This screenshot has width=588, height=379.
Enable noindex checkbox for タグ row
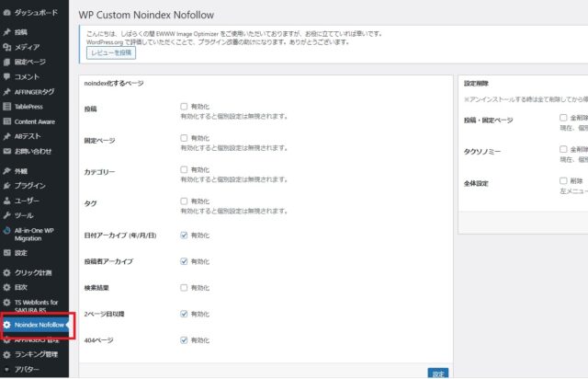coord(184,201)
